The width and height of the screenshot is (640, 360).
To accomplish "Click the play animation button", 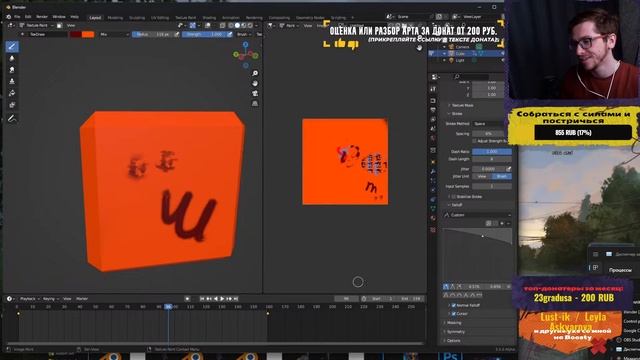I will (x=222, y=299).
